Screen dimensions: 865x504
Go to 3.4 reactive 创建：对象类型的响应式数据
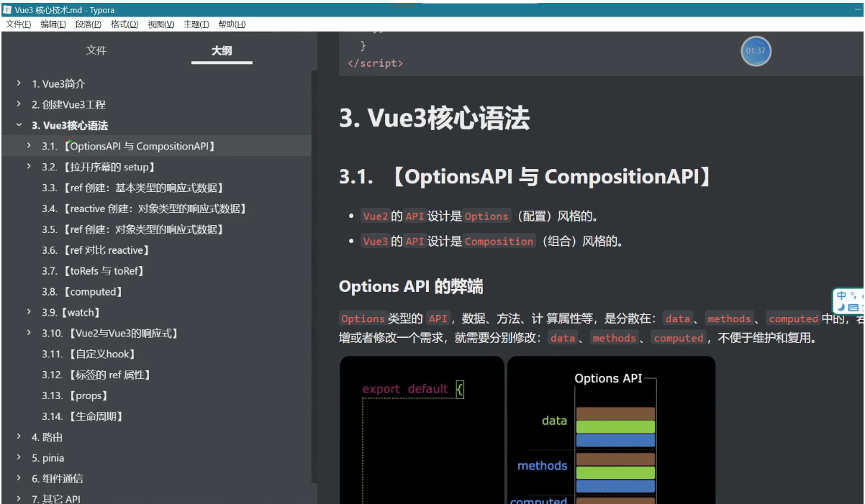coord(145,209)
